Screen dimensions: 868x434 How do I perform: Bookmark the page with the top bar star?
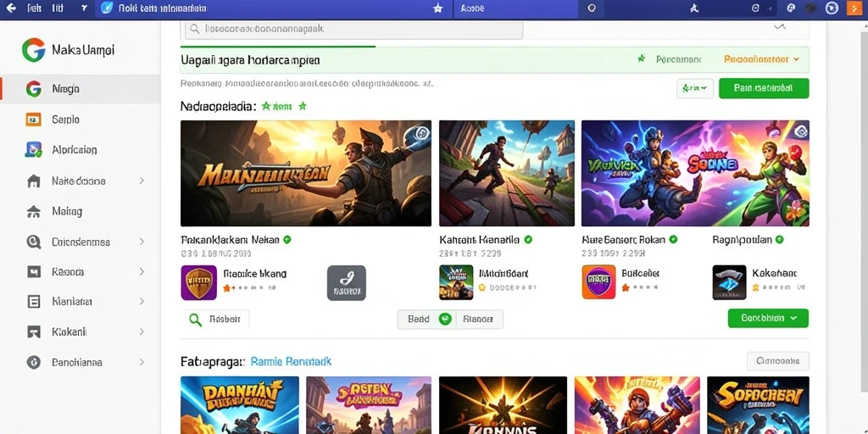pyautogui.click(x=438, y=8)
